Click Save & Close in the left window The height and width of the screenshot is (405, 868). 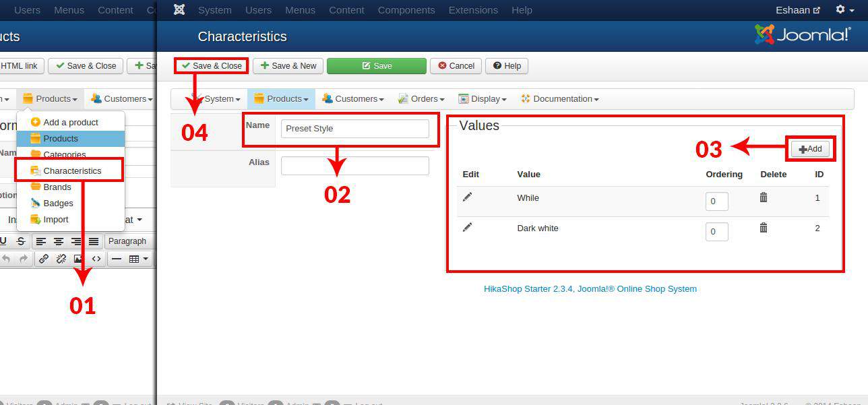pos(86,65)
